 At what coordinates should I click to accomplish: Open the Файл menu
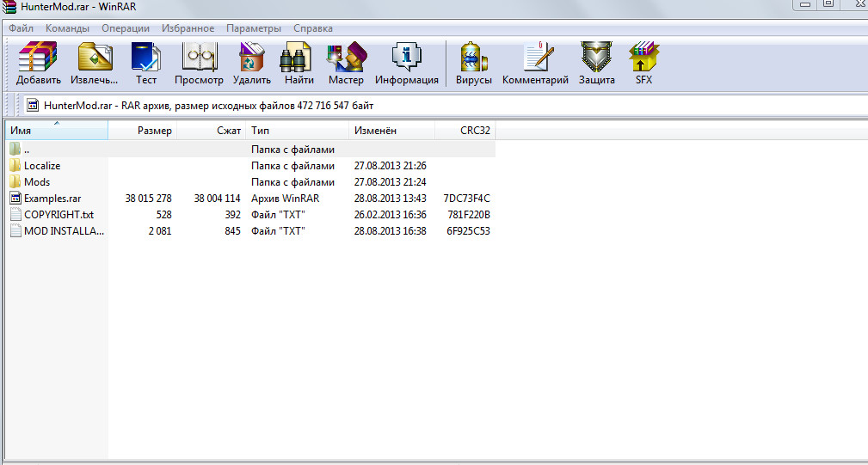point(21,28)
